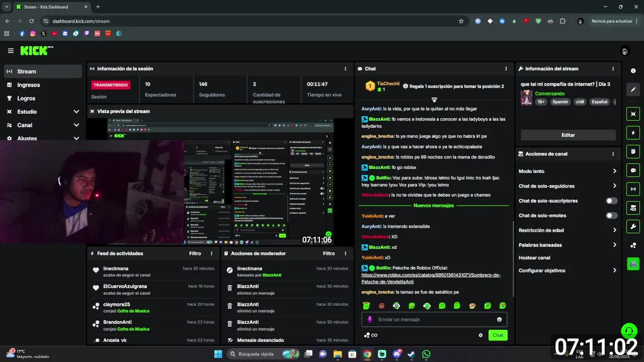The width and height of the screenshot is (644, 362).
Task: Open Acciones de moderador three-dot menu
Action: [345, 254]
